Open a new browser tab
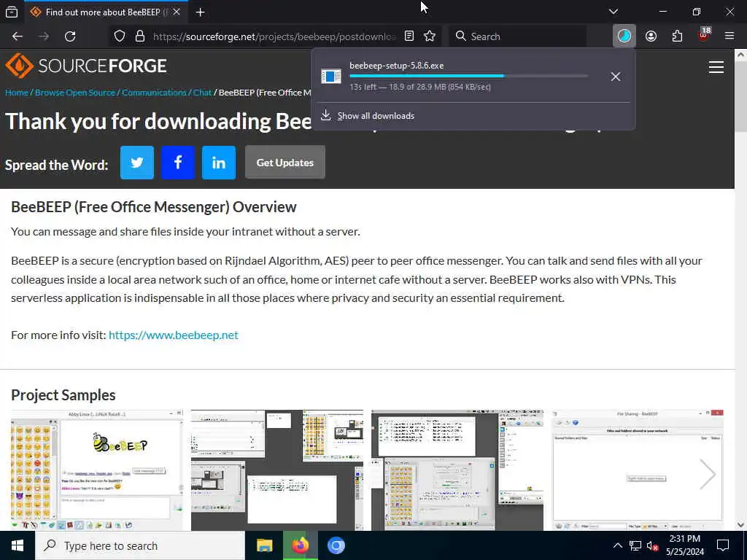 coord(201,12)
